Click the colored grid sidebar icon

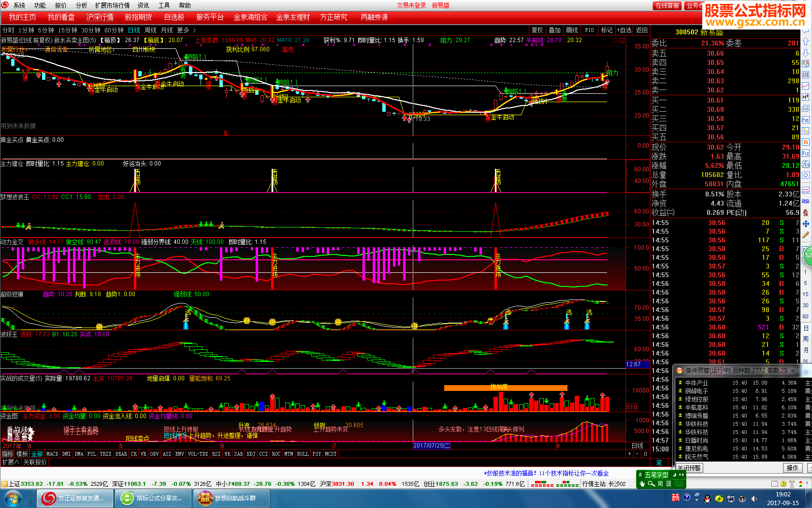pyautogui.click(x=806, y=75)
